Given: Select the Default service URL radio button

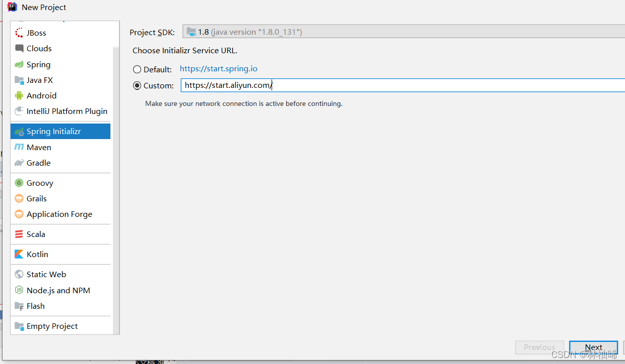Looking at the screenshot, I should coord(137,69).
